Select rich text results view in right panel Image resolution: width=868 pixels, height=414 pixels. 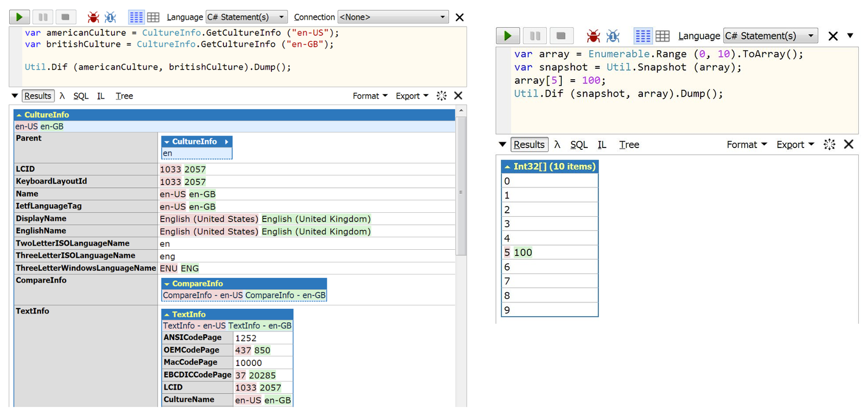(643, 36)
